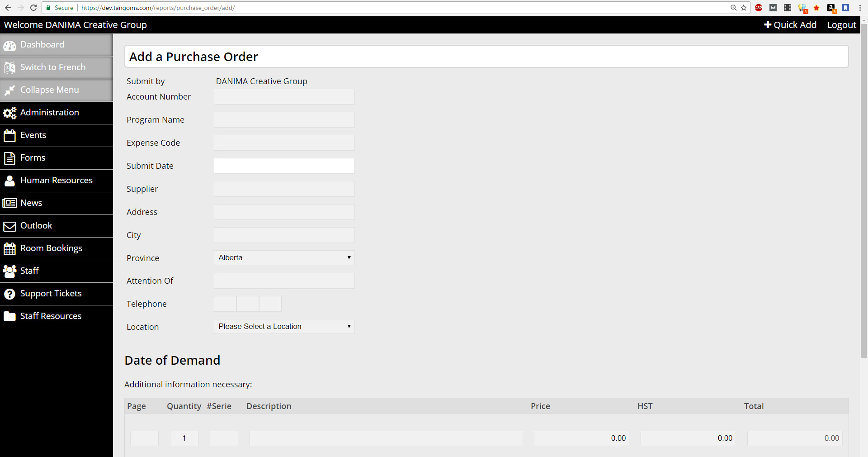Click the Room Bookings calendar grid icon
The width and height of the screenshot is (868, 457).
point(9,249)
